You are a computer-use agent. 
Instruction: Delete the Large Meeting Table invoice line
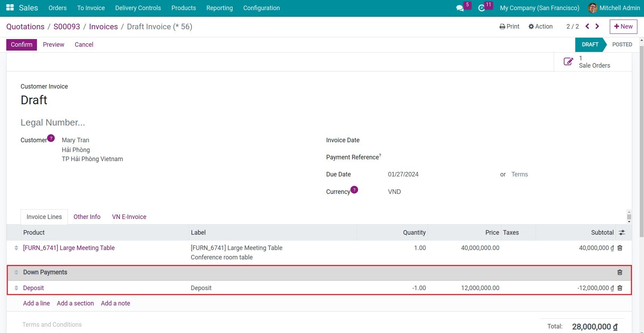pyautogui.click(x=620, y=248)
